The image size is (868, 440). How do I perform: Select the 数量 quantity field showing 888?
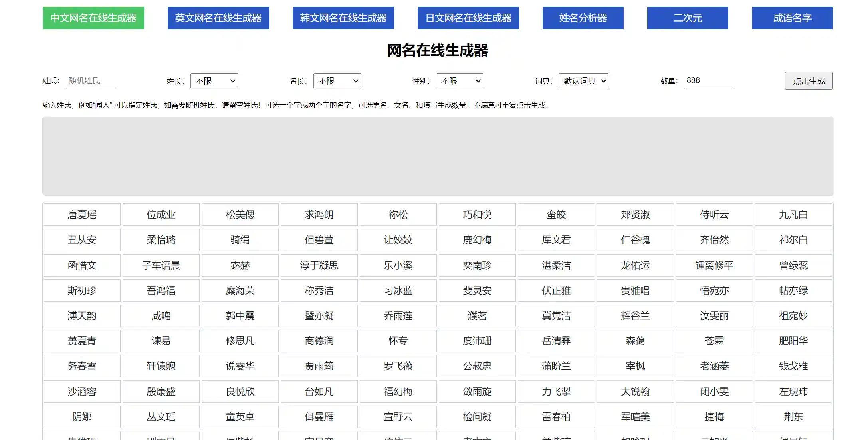709,80
